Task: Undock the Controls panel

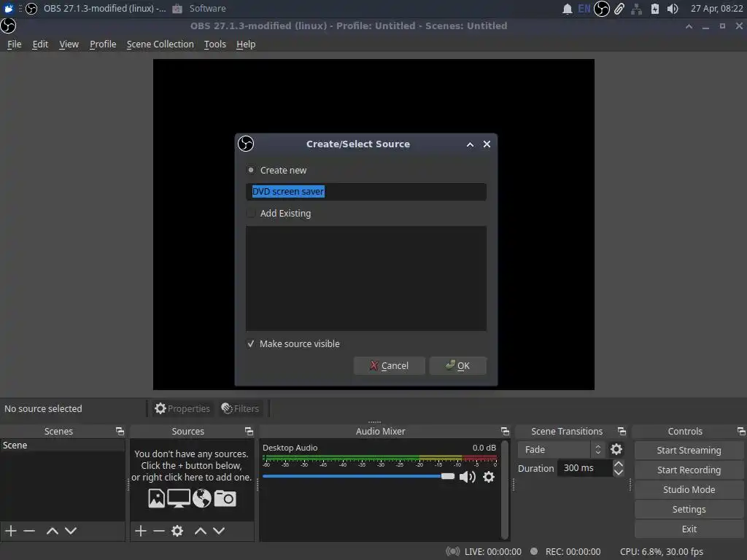Action: (741, 431)
